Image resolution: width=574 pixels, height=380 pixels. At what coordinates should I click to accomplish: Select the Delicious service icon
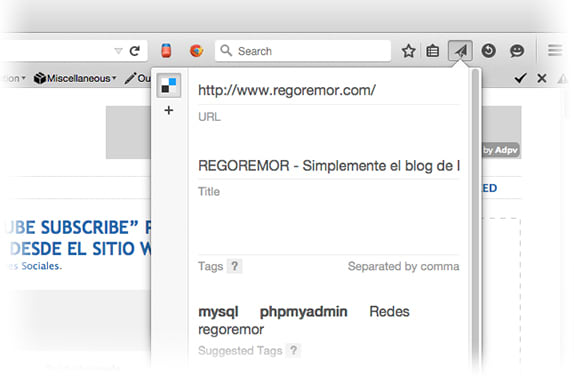(x=169, y=85)
